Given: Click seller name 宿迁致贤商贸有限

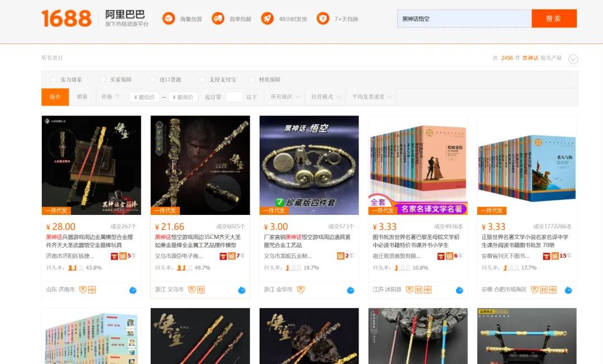Looking at the screenshot, I should click(x=396, y=256).
